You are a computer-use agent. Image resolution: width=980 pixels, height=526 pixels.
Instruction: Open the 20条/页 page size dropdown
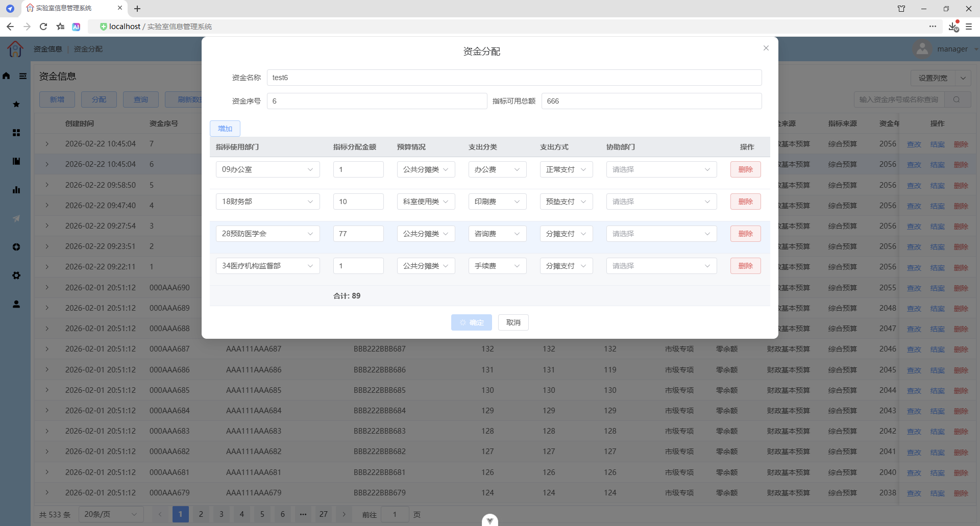(111, 514)
